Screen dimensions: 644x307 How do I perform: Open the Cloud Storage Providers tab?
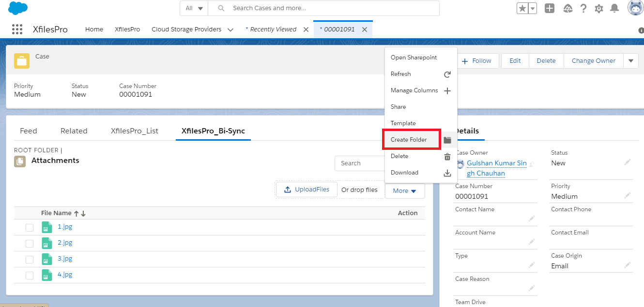(186, 29)
